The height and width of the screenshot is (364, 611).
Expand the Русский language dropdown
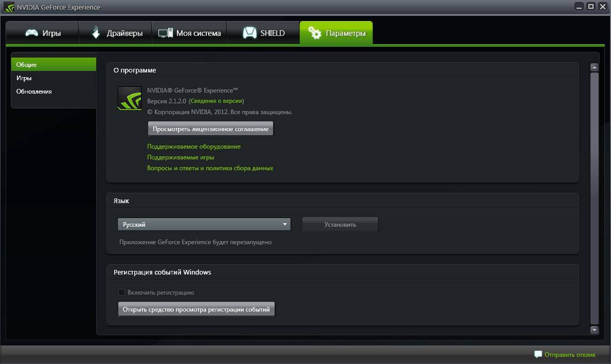pyautogui.click(x=204, y=224)
